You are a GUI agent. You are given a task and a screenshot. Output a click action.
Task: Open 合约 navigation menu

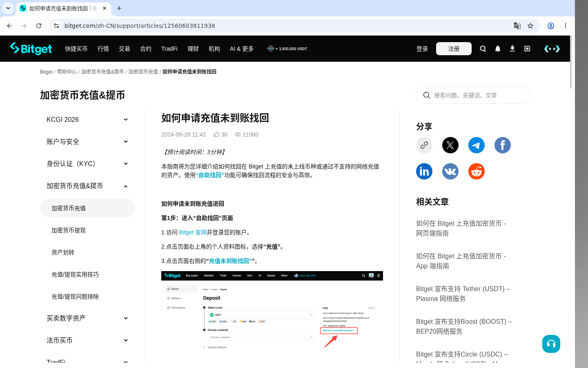coord(146,49)
